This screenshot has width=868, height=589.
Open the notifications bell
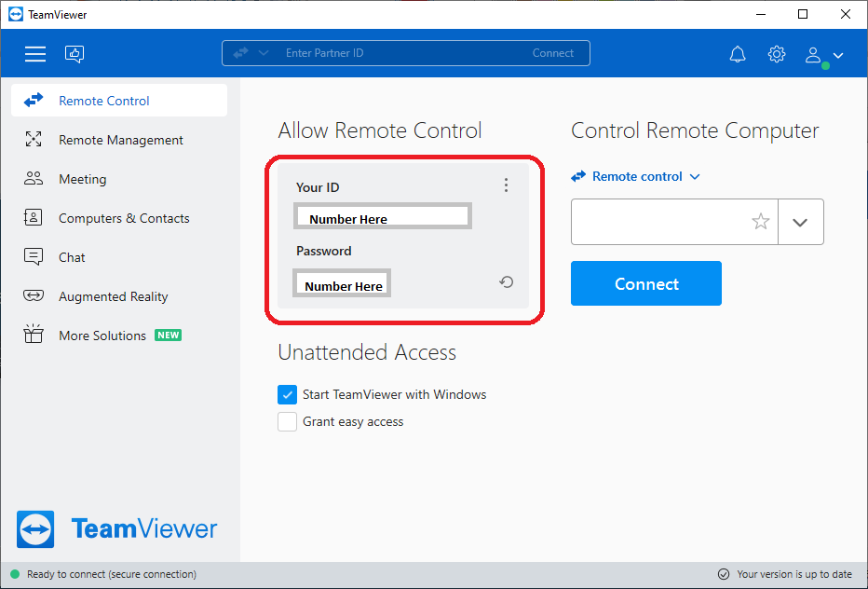tap(738, 54)
